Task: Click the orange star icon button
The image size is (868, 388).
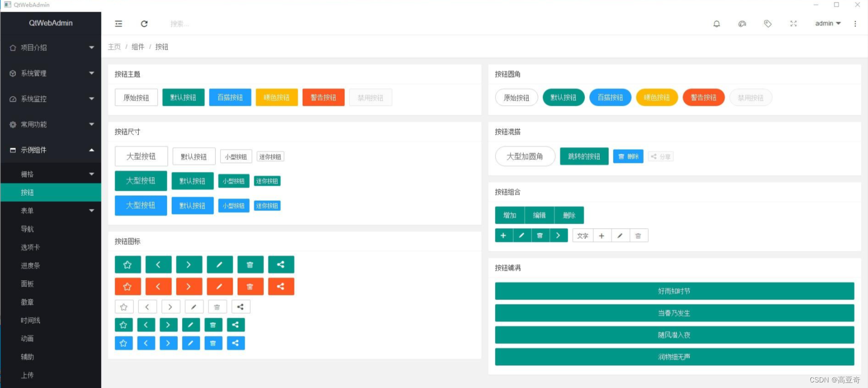Action: point(128,286)
